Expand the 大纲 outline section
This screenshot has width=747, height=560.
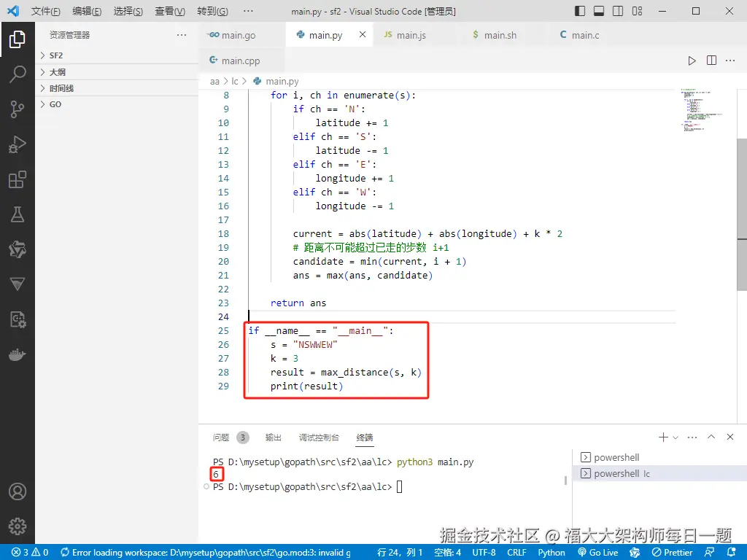click(x=117, y=72)
